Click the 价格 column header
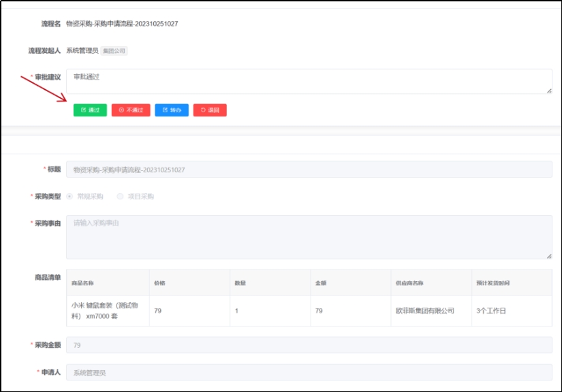 pos(159,283)
